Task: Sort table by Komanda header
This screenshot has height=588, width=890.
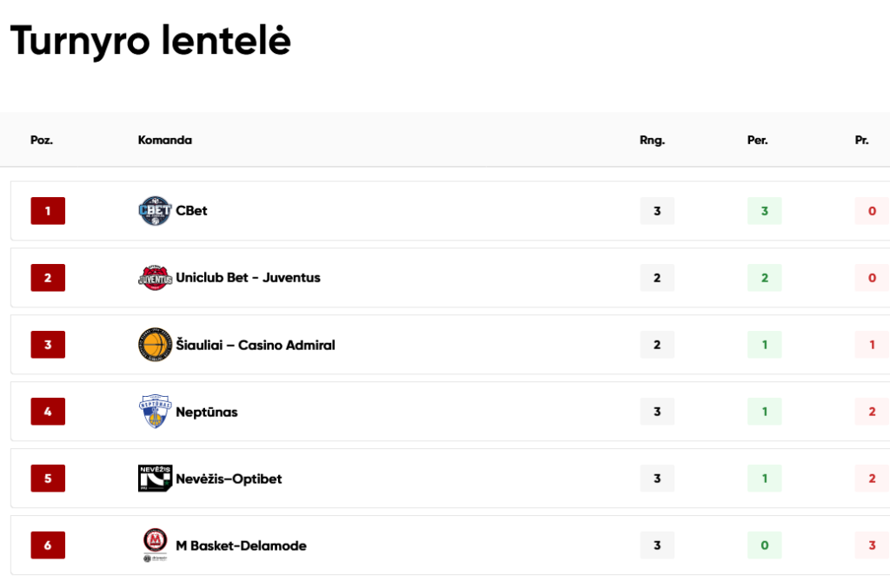Action: 164,140
